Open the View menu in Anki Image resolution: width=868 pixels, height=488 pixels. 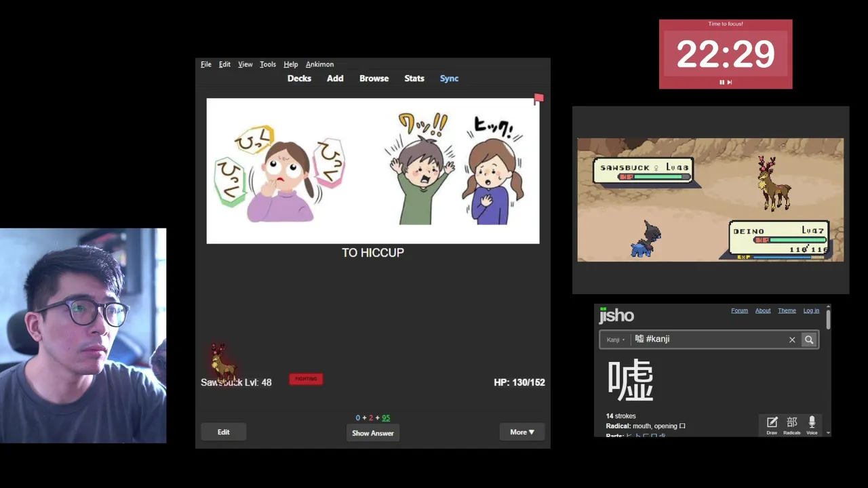pyautogui.click(x=245, y=64)
